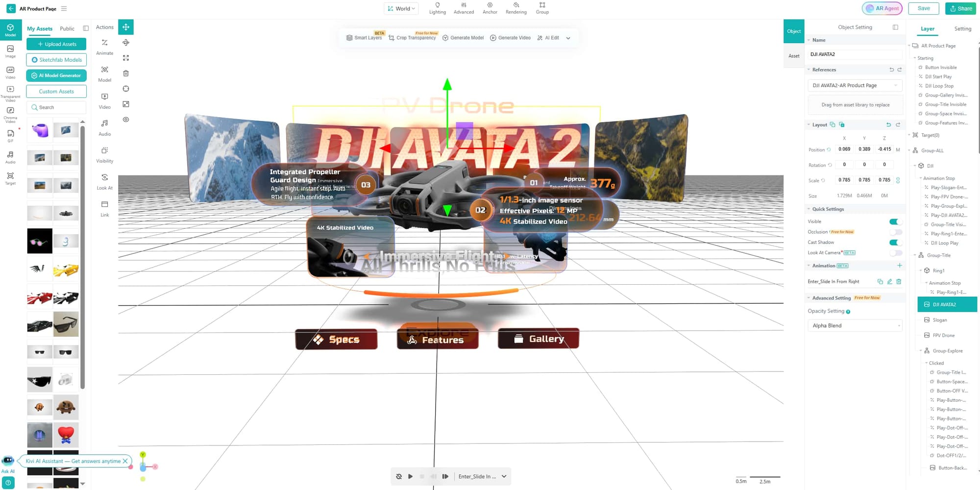
Task: Toggle the scale lock link icon
Action: tap(898, 180)
